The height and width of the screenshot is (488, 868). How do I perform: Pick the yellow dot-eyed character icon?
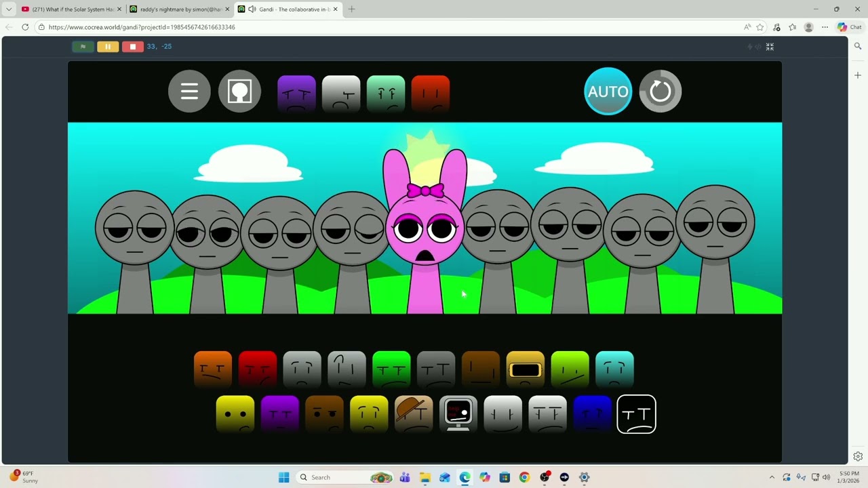click(235, 414)
